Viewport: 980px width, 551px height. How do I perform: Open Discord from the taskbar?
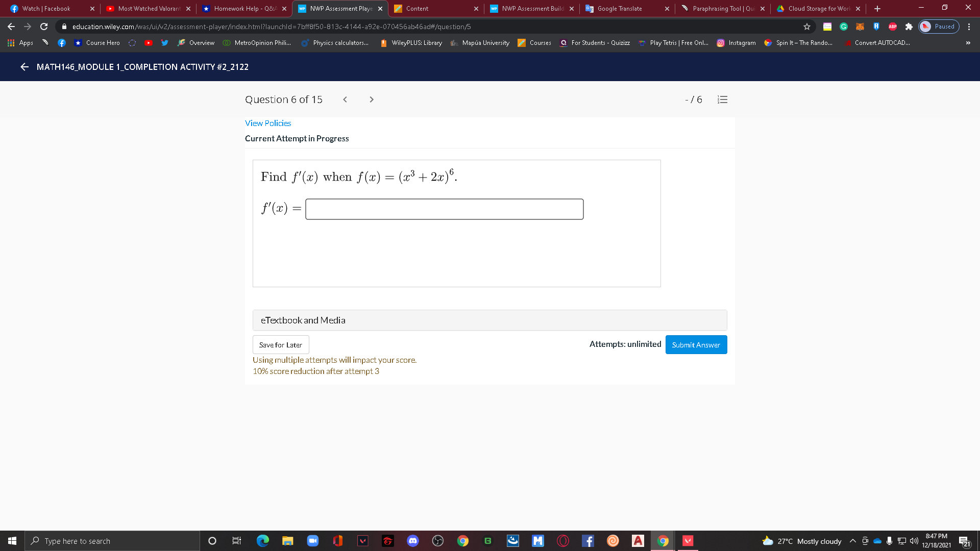coord(413,541)
